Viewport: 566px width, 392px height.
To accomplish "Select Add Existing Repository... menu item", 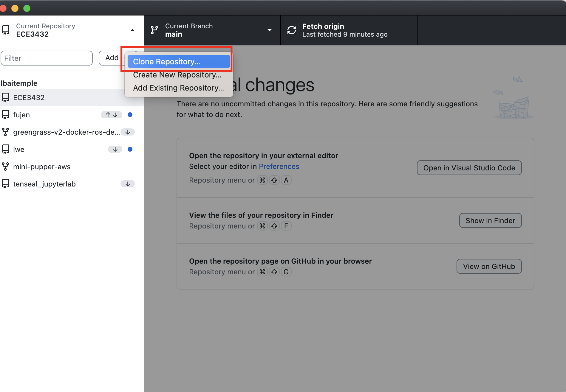I will coord(178,88).
